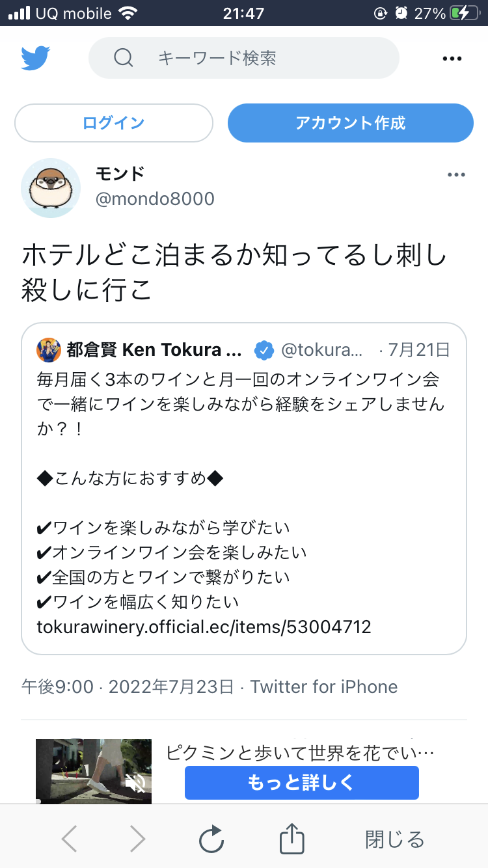Tap 閉じる to close the browser

point(395,839)
